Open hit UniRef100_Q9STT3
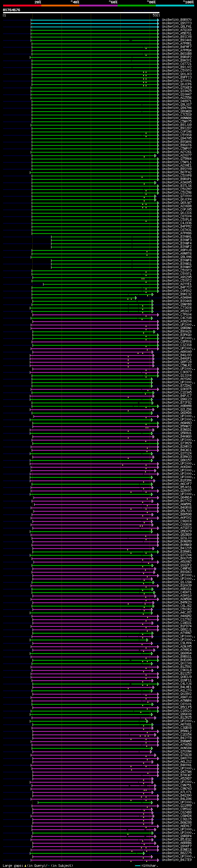Screen dimensions: 197x868 pyautogui.click(x=177, y=23)
